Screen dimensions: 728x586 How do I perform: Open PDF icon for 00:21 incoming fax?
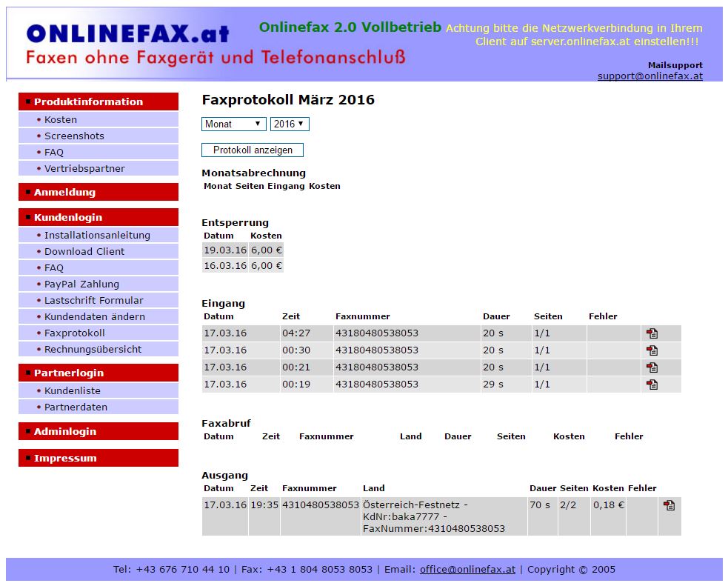[x=652, y=367]
